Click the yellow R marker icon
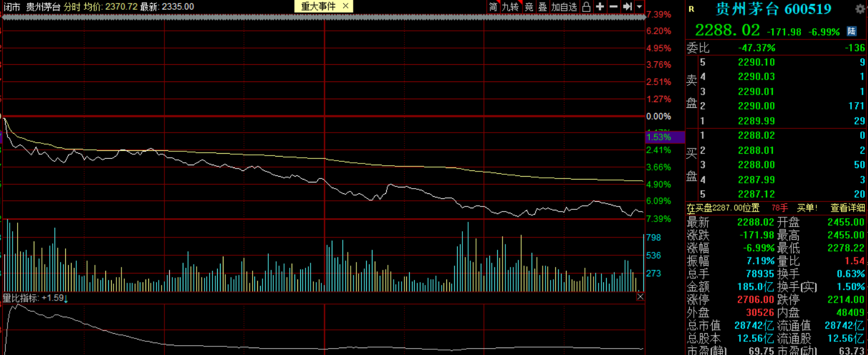This screenshot has width=868, height=355. (691, 9)
